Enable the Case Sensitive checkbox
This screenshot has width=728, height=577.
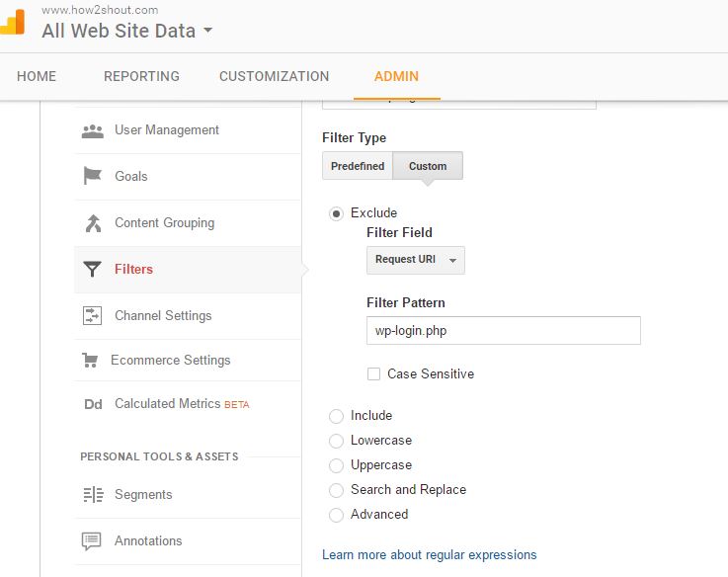373,374
